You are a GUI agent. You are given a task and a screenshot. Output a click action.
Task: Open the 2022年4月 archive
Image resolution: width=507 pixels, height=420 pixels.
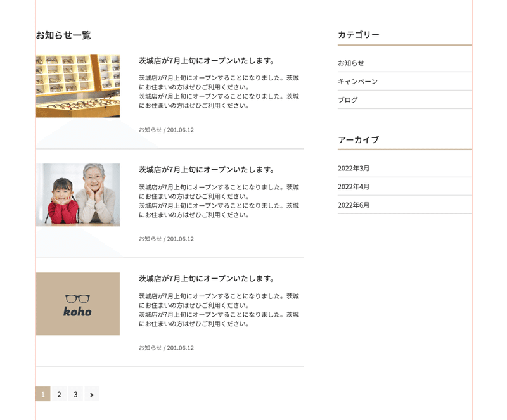(354, 187)
